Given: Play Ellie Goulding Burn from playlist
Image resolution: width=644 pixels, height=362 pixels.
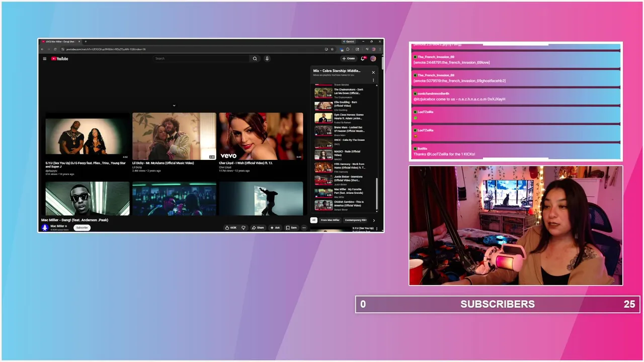Looking at the screenshot, I should coord(345,106).
